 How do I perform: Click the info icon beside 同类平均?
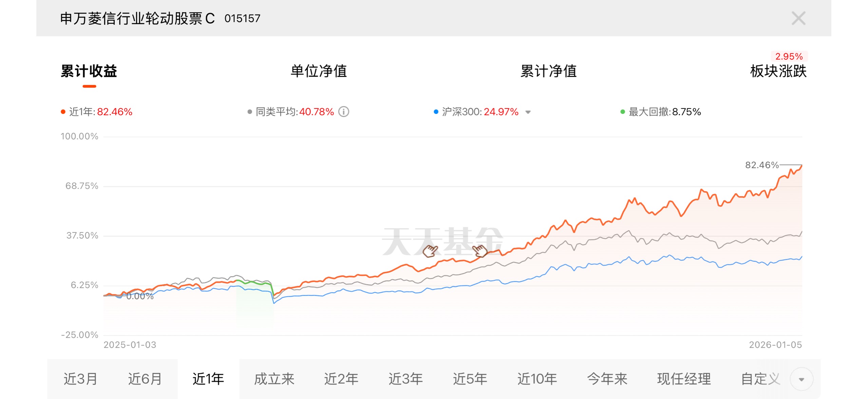(344, 112)
